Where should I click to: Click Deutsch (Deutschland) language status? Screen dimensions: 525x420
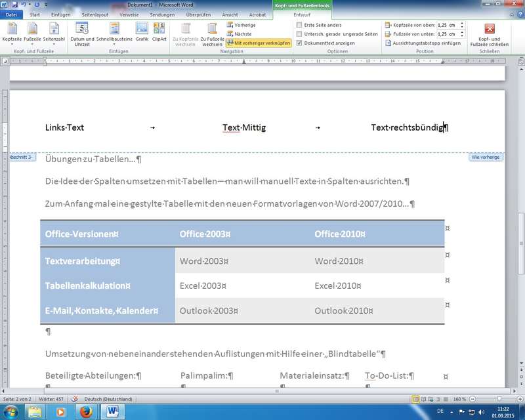(108, 399)
